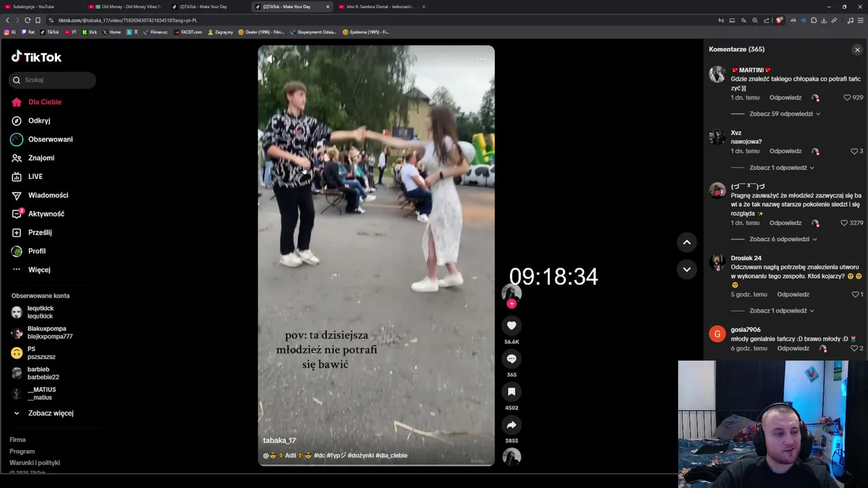Screen dimensions: 868x488
Task: Follow the creator using the red plus
Action: click(511, 304)
